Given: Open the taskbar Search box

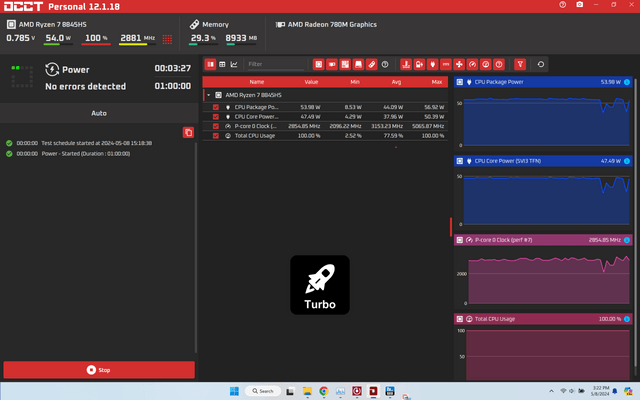Looking at the screenshot, I should tap(263, 391).
